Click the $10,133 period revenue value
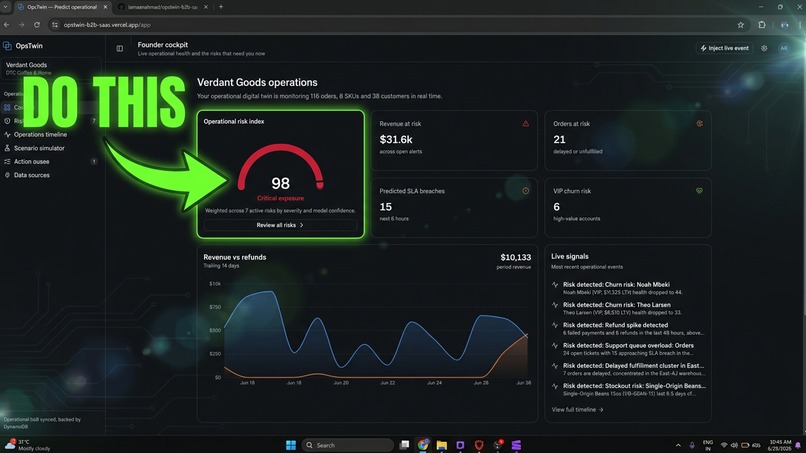The width and height of the screenshot is (806, 453). tap(516, 258)
